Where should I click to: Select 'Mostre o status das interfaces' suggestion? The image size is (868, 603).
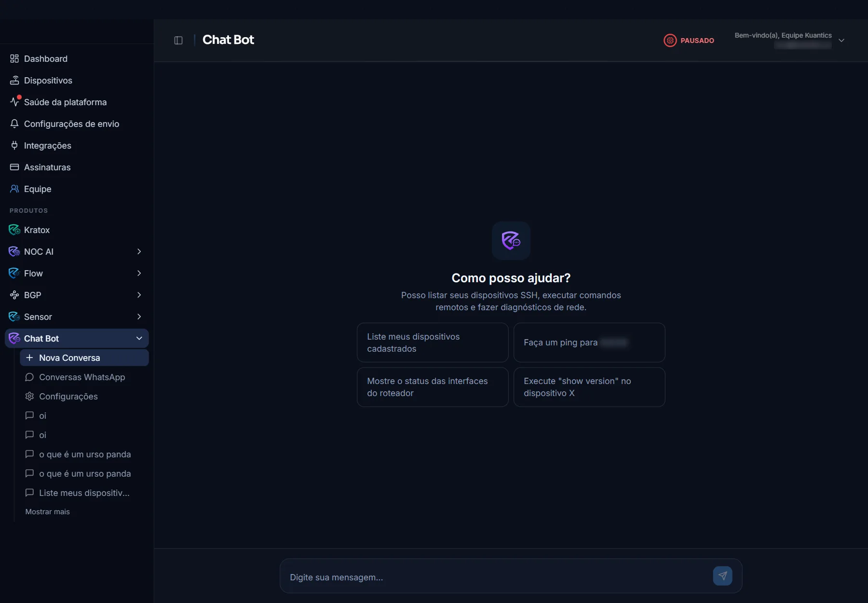(433, 387)
